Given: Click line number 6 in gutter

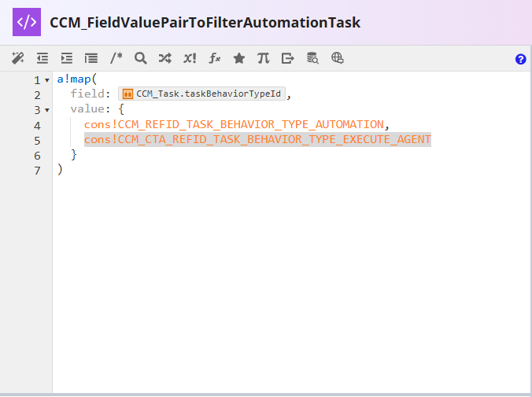Looking at the screenshot, I should pyautogui.click(x=37, y=156).
